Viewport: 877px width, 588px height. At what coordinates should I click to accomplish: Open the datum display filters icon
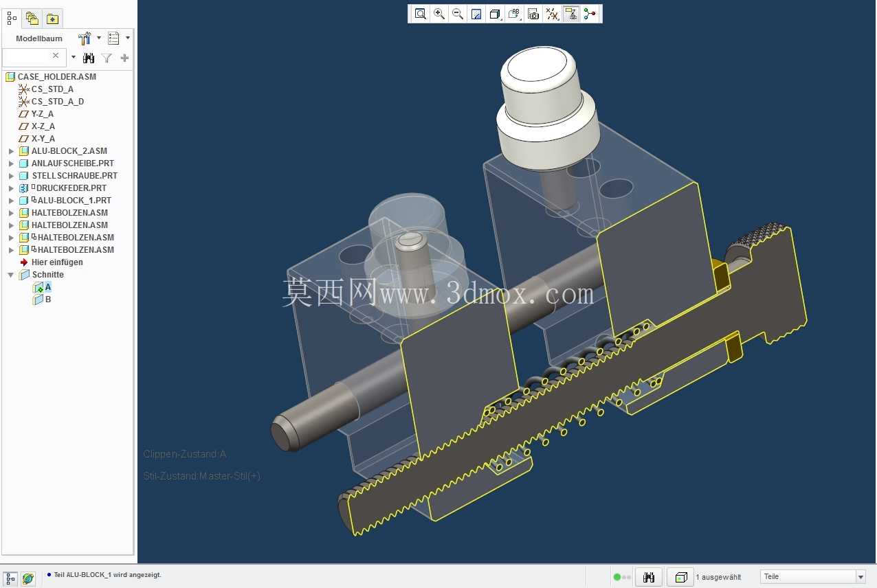pos(552,14)
